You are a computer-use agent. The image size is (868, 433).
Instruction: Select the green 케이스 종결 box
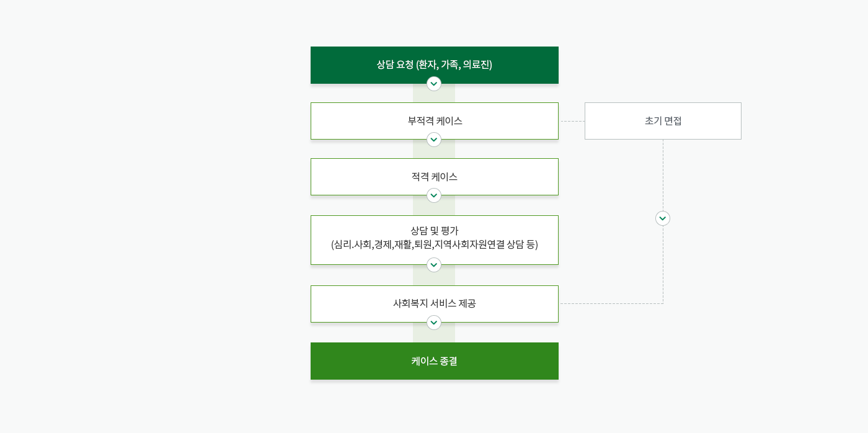tap(434, 361)
